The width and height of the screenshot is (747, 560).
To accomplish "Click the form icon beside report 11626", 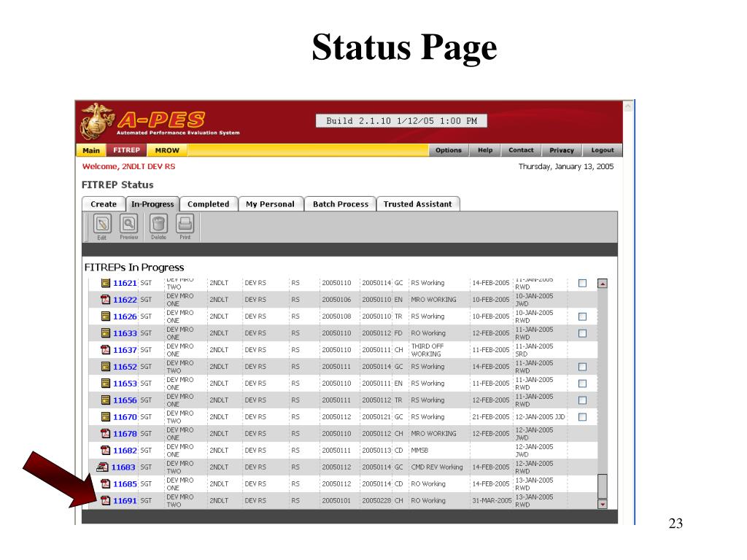I will [x=106, y=316].
